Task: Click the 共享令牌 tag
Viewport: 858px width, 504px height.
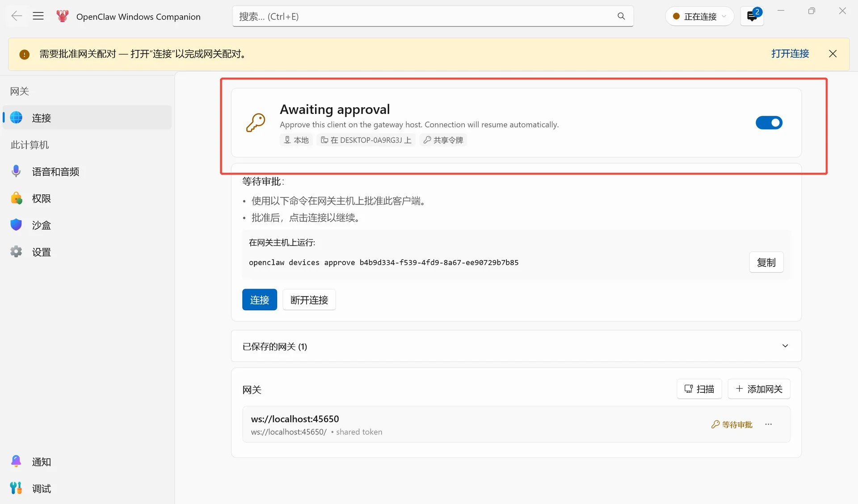Action: coord(443,140)
